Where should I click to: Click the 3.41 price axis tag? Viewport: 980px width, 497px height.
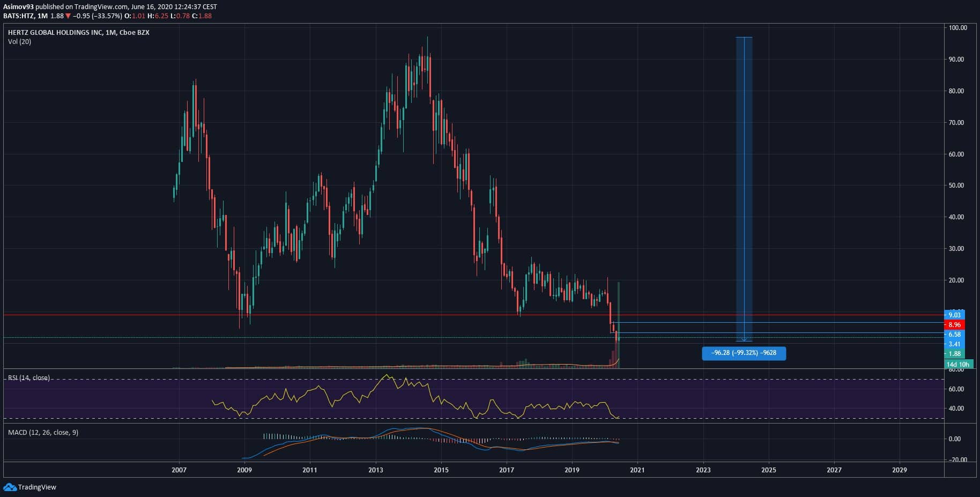pyautogui.click(x=954, y=344)
